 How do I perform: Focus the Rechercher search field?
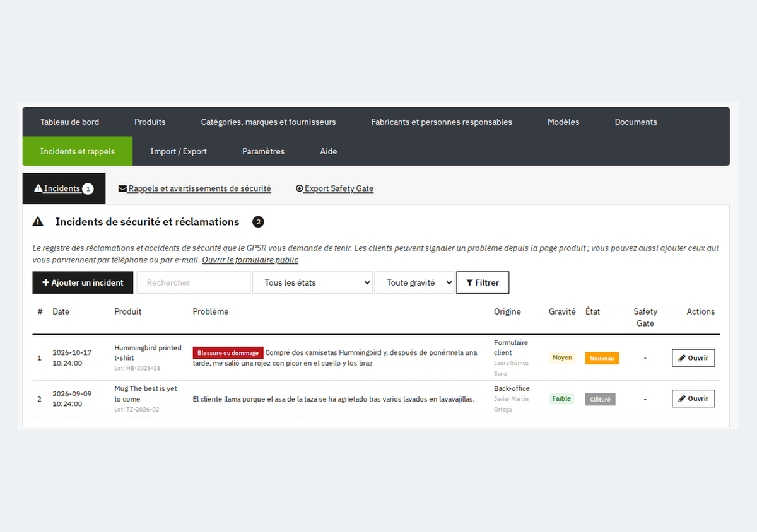click(x=194, y=282)
